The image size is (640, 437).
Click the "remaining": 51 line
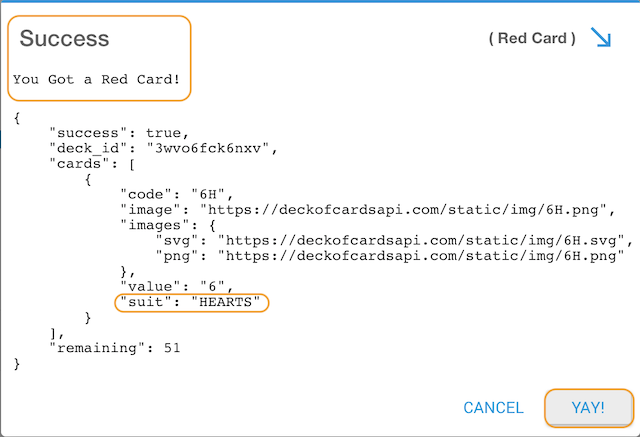(114, 348)
